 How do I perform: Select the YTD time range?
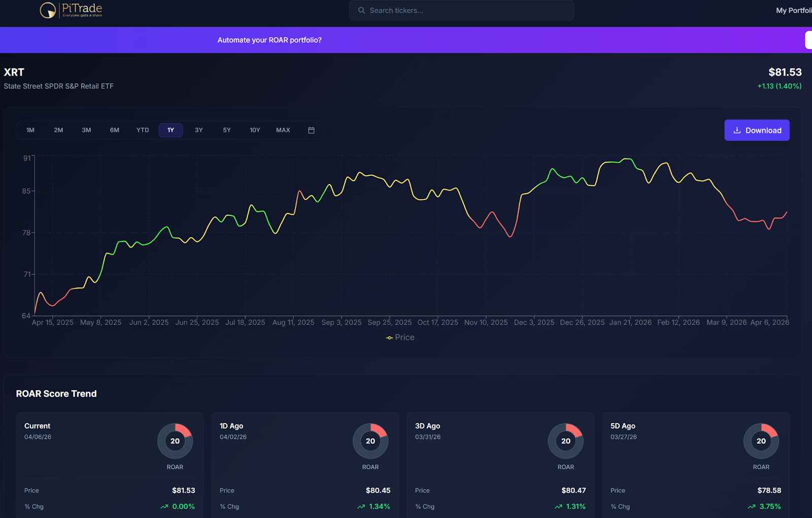coord(143,131)
